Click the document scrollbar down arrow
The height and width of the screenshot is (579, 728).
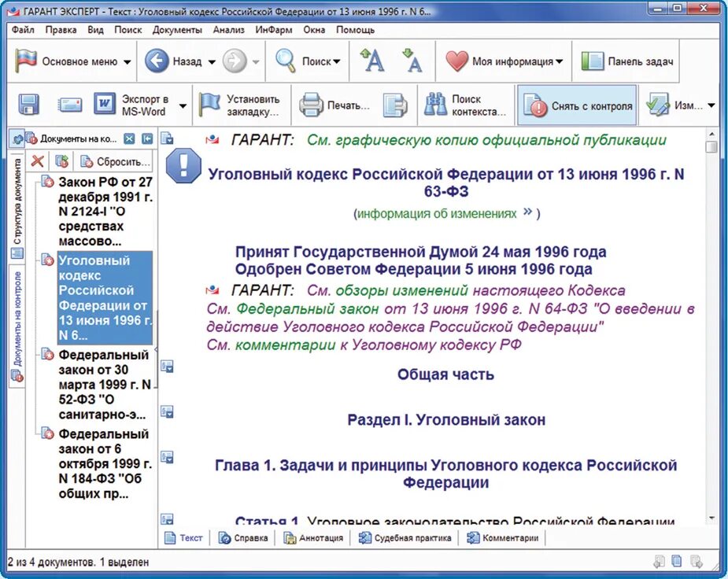click(x=711, y=518)
